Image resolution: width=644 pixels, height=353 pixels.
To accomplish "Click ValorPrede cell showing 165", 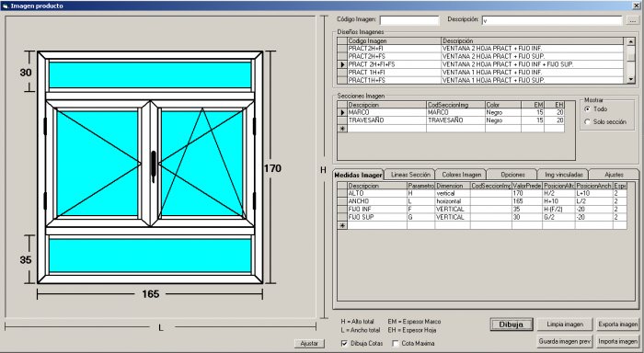I will (x=527, y=201).
